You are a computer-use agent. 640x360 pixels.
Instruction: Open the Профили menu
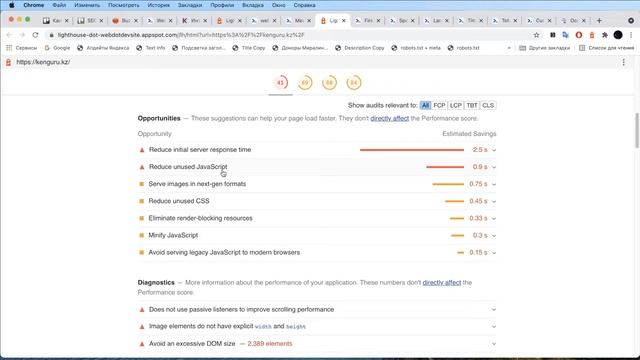tap(222, 5)
